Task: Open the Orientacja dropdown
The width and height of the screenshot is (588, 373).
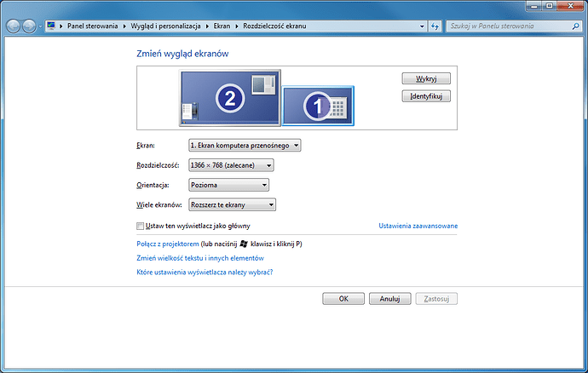Action: pyautogui.click(x=228, y=185)
